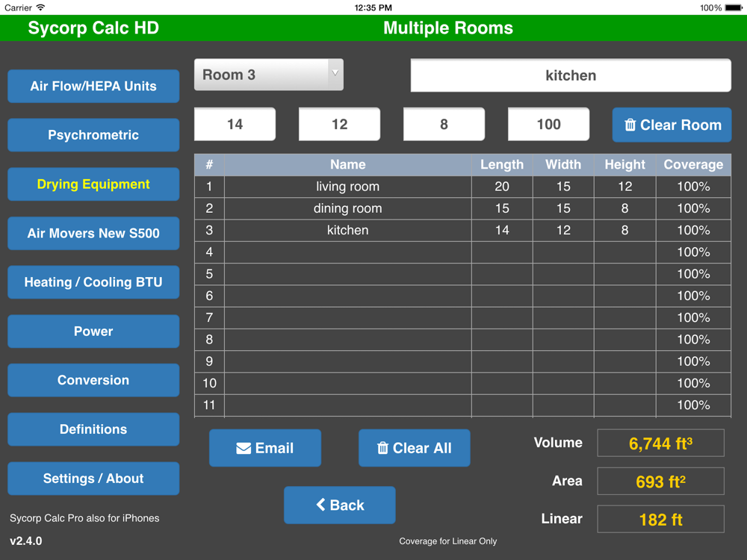
Task: Open Air Movers New S500
Action: (93, 233)
